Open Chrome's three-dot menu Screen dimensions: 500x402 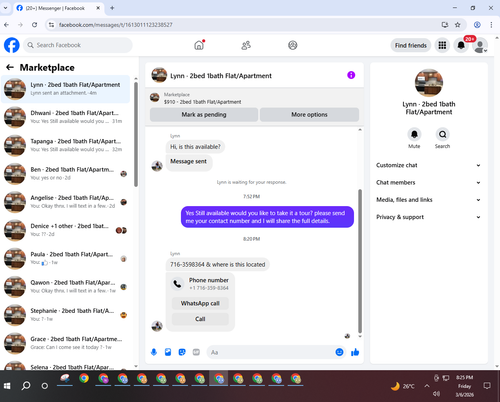491,25
